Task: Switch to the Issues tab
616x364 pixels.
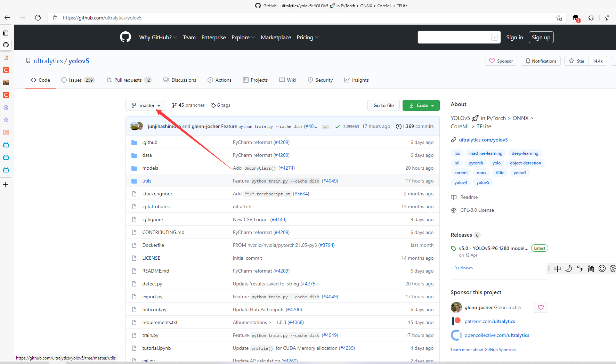Action: click(78, 80)
